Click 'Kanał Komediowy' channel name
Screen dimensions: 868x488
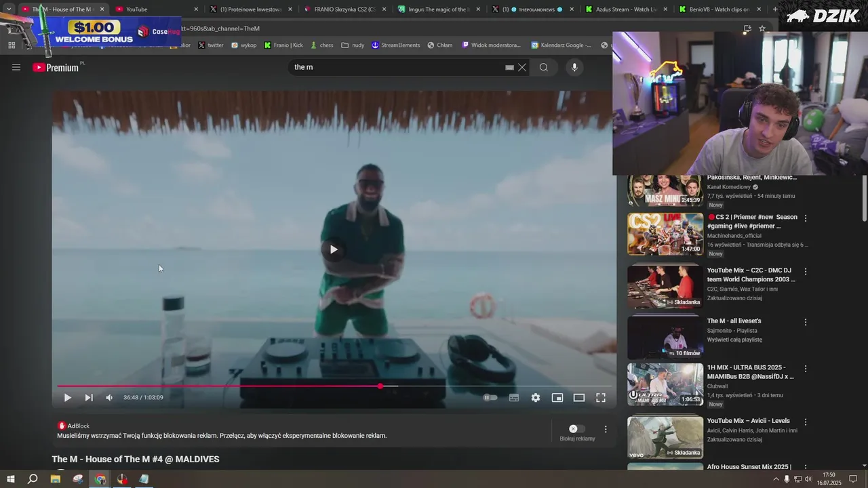(x=728, y=187)
